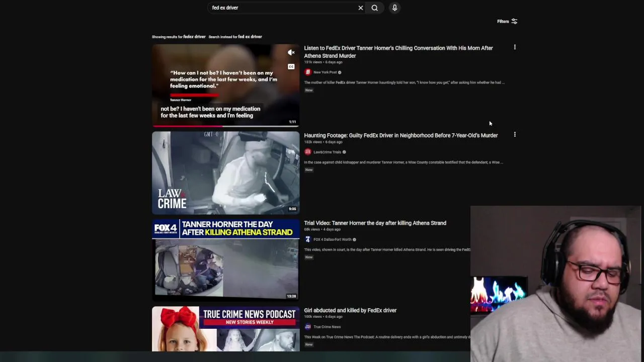This screenshot has width=644, height=362.
Task: Open title 'Trial Video: Tanner Horner the day after'
Action: [375, 223]
